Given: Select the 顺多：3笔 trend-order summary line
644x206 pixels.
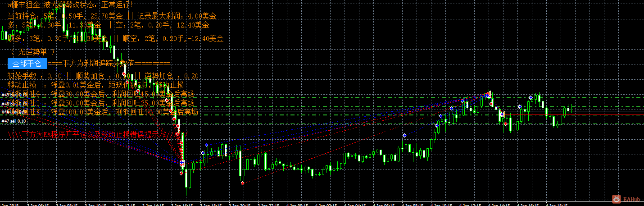Looking at the screenshot, I should click(x=116, y=39).
